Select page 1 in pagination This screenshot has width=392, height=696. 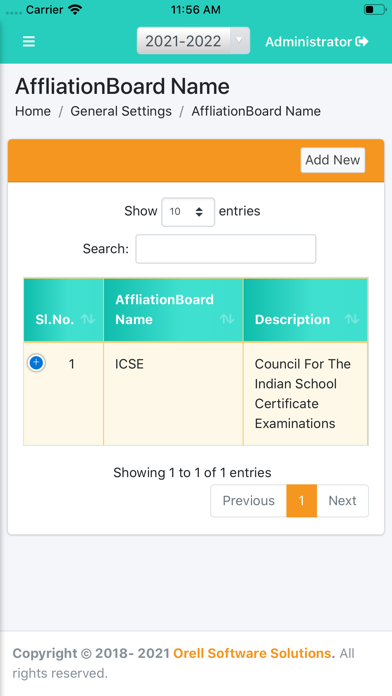coord(301,501)
